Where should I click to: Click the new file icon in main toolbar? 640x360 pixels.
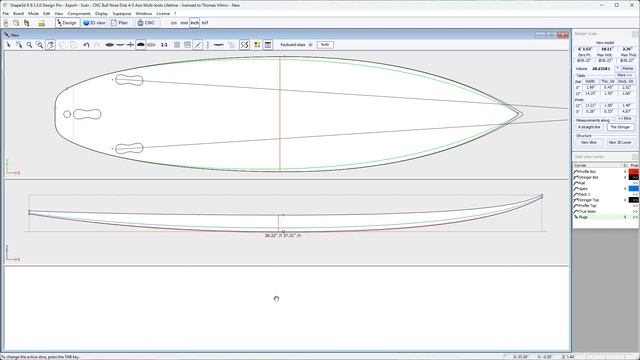pyautogui.click(x=6, y=23)
